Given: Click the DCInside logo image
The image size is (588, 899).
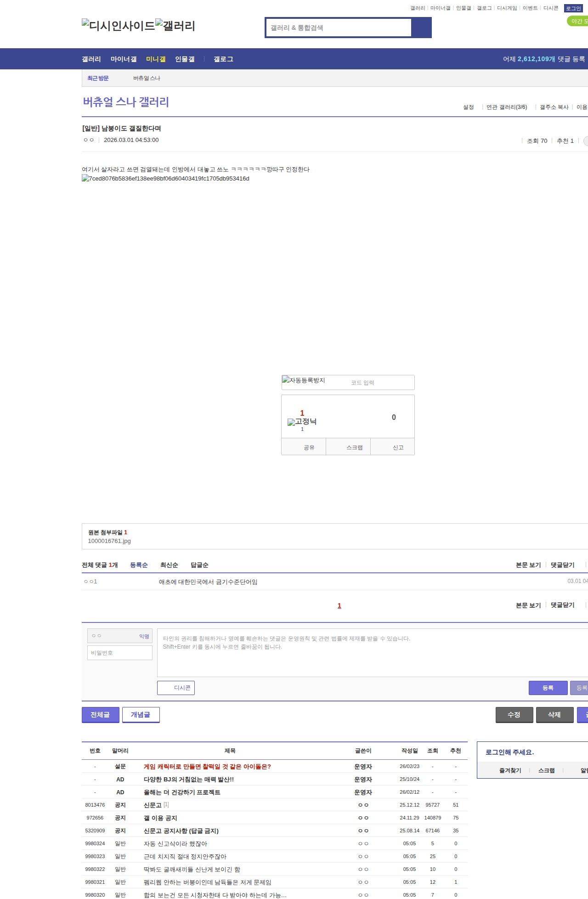Looking at the screenshot, I should (119, 26).
